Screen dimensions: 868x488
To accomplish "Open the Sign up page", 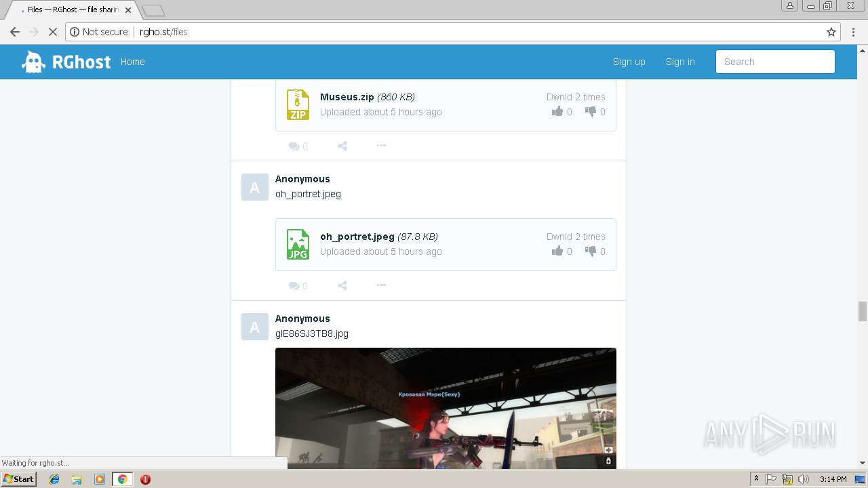I will 629,62.
